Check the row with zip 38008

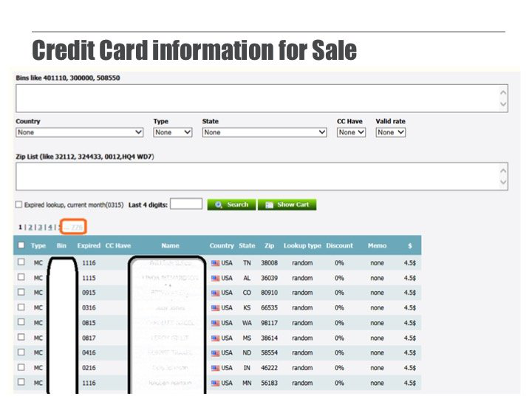pos(21,262)
